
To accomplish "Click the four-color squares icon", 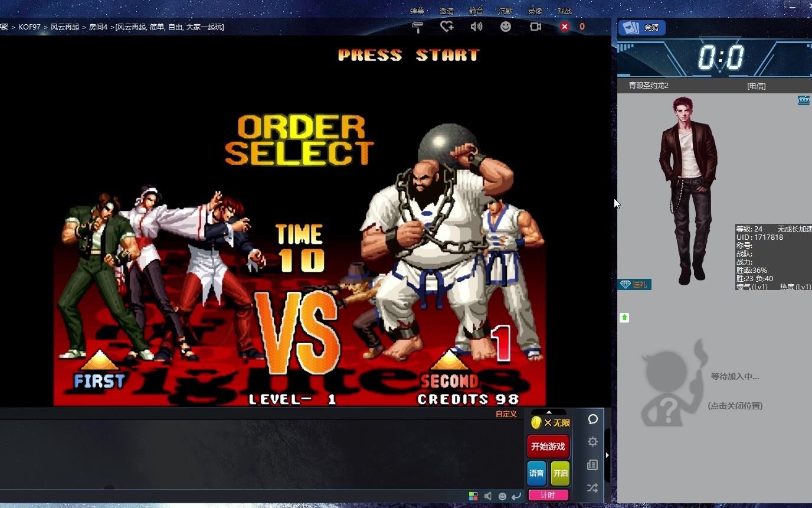I will [x=473, y=496].
